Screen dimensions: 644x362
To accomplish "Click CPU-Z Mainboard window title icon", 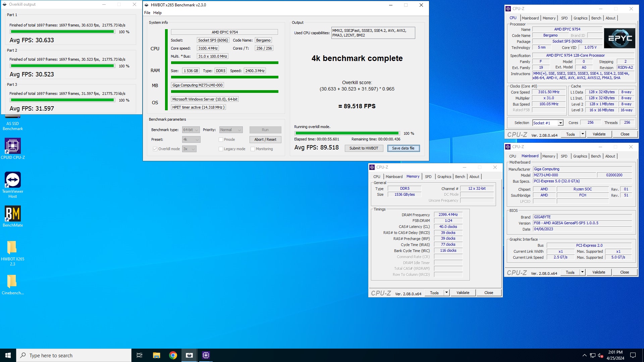I will (508, 147).
